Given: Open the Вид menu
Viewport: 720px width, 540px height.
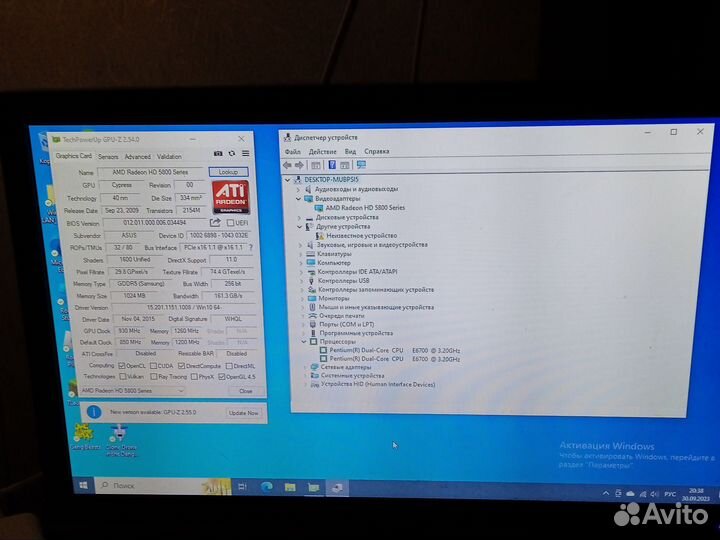Looking at the screenshot, I should [350, 151].
